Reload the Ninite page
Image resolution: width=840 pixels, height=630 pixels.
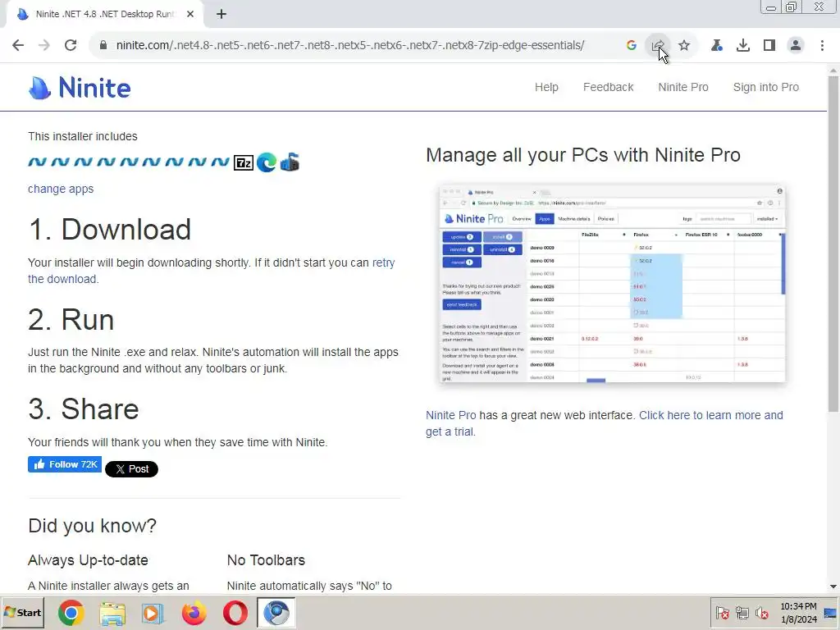tap(71, 45)
